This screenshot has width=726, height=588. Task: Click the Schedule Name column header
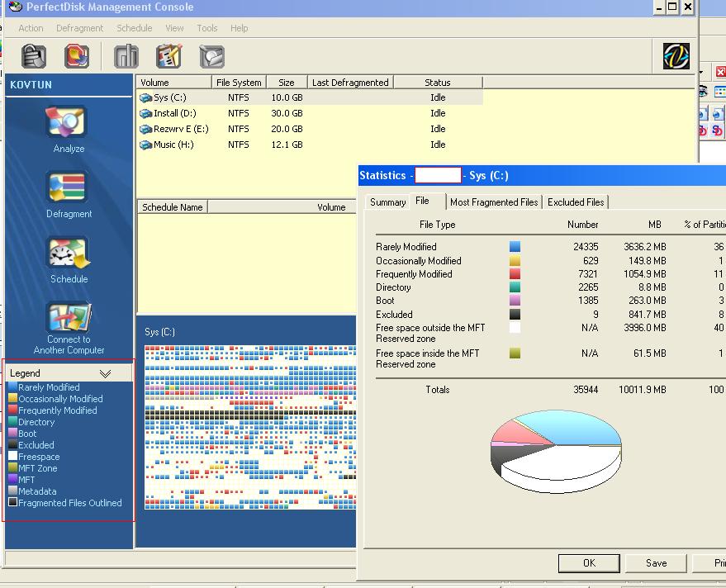(x=173, y=207)
